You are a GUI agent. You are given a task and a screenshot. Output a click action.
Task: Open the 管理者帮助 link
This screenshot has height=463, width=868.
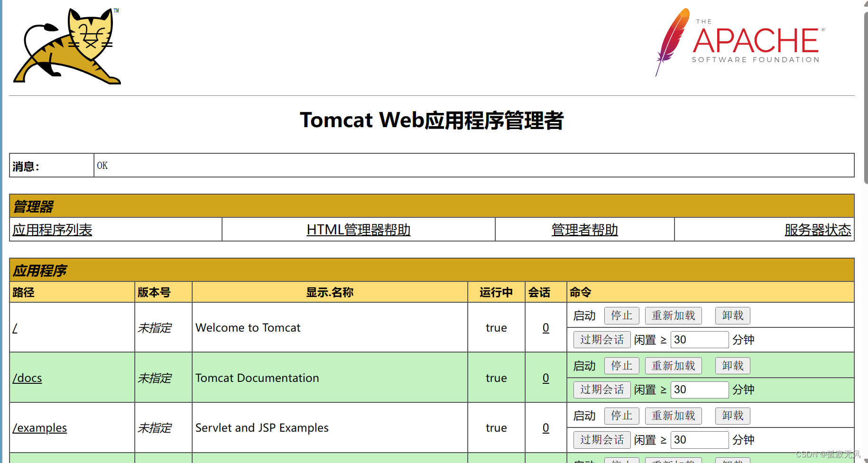pos(584,230)
